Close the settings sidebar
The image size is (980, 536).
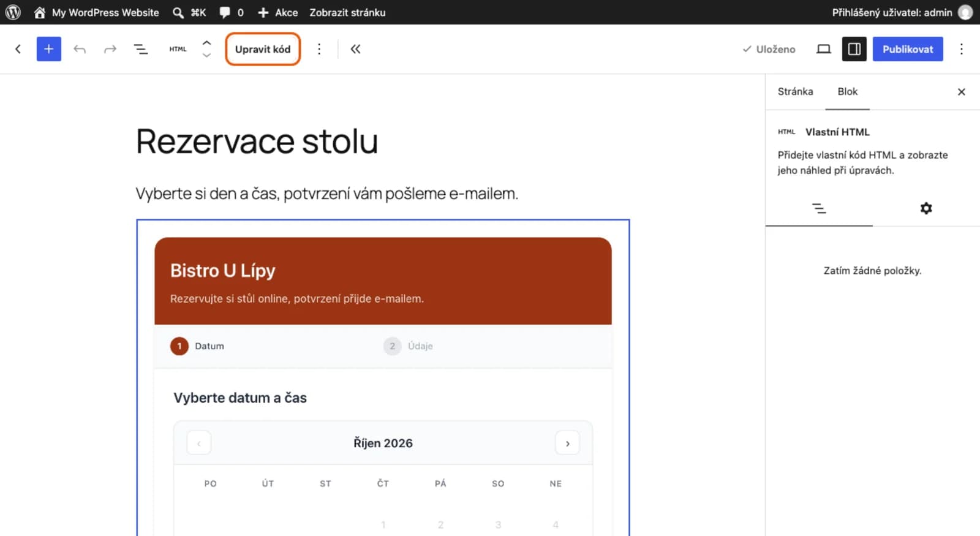tap(962, 92)
